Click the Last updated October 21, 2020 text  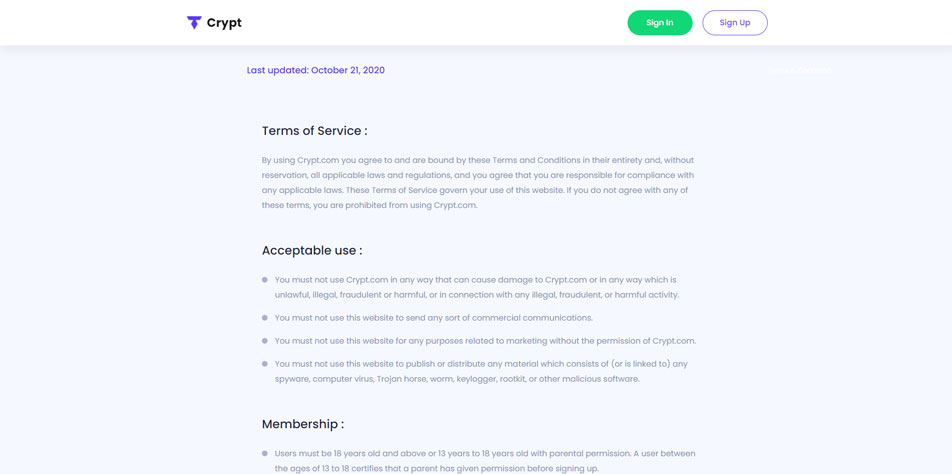pyautogui.click(x=315, y=70)
